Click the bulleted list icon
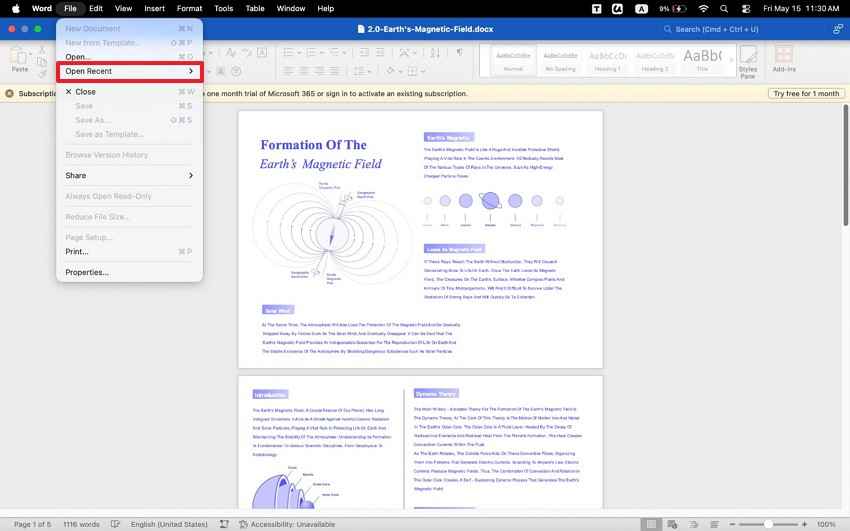The width and height of the screenshot is (850, 531). (x=288, y=53)
